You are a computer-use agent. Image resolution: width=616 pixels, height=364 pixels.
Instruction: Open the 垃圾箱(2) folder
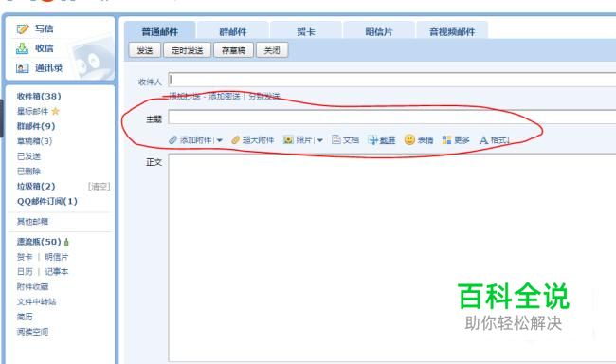36,187
